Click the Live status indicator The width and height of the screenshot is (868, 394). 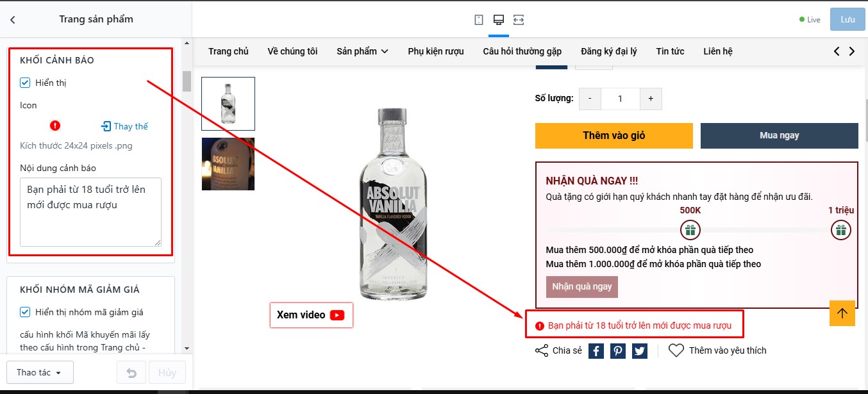[810, 20]
